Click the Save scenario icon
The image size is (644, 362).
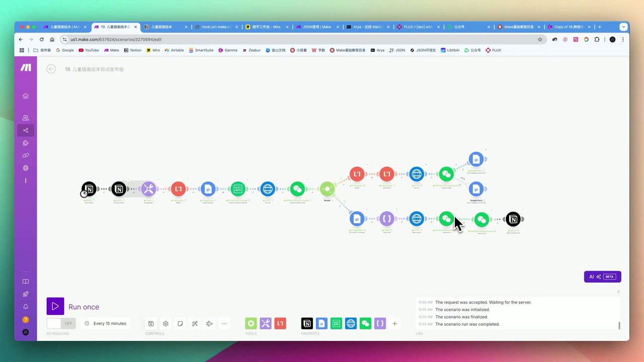point(151,323)
